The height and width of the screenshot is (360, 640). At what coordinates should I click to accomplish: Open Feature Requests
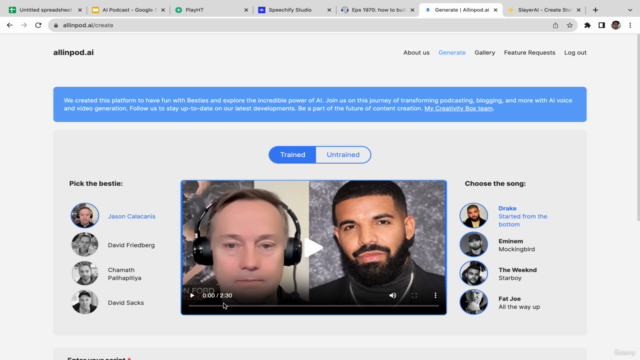[529, 53]
